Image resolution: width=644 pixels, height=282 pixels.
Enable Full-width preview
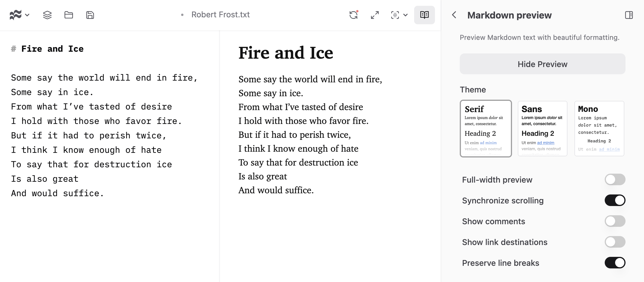[615, 179]
